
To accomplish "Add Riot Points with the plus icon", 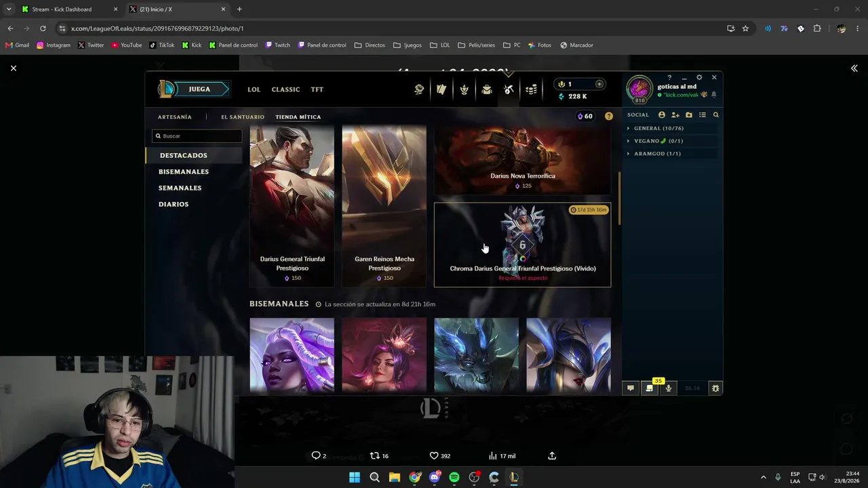I will coord(599,84).
